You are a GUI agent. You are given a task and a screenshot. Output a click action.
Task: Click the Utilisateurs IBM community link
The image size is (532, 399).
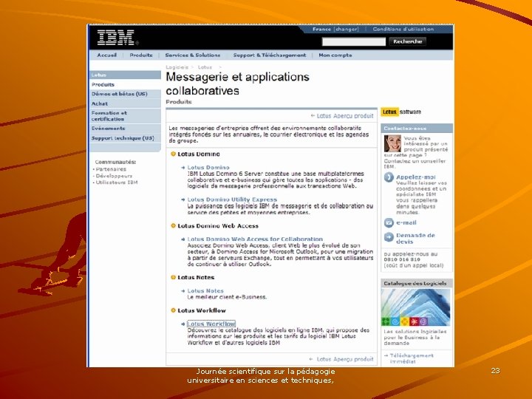tap(117, 183)
